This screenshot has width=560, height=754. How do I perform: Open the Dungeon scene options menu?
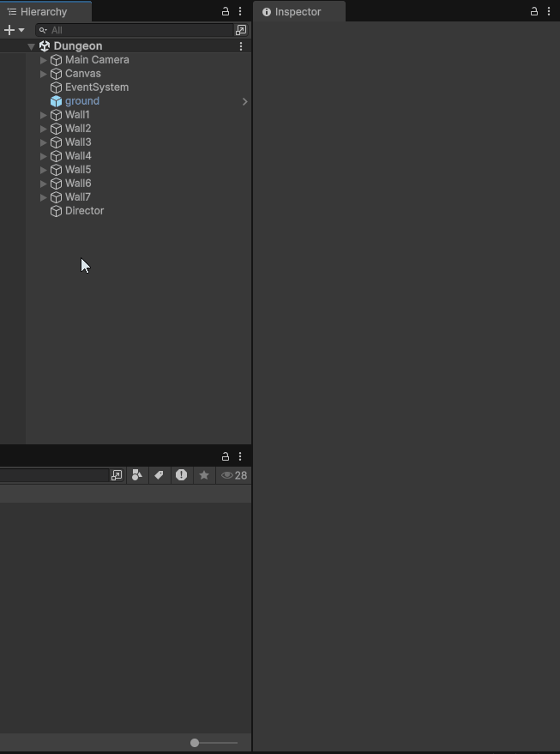241,46
